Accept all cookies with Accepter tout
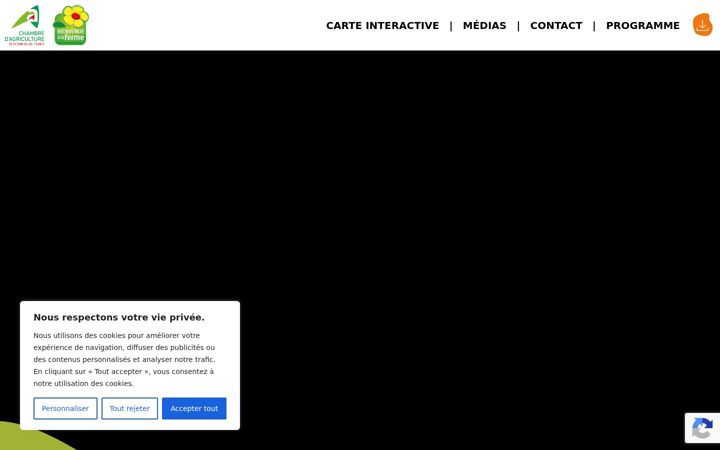 click(x=194, y=408)
